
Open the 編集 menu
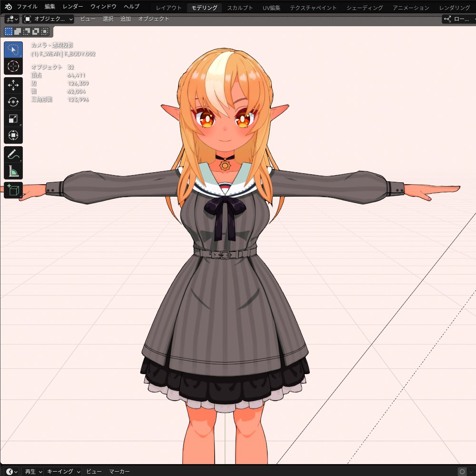pyautogui.click(x=50, y=6)
